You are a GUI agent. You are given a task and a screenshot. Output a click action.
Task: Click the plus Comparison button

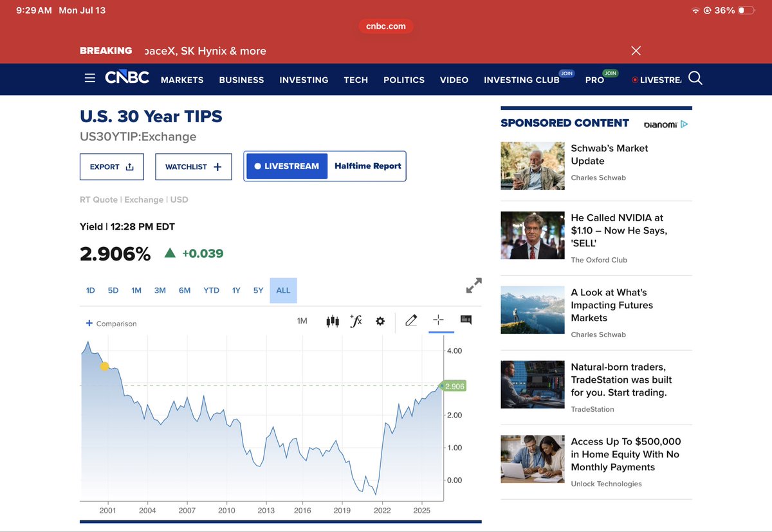tap(111, 324)
